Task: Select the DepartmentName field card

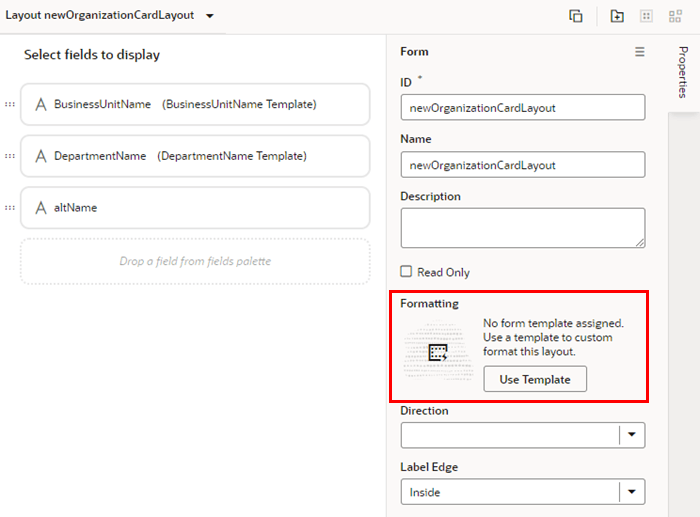Action: pyautogui.click(x=195, y=156)
